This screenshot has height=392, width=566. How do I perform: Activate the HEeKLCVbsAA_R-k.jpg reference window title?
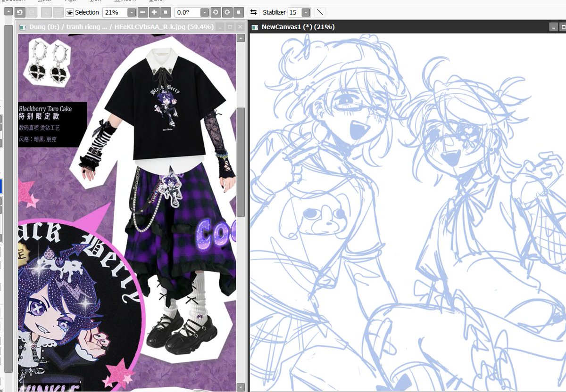pos(122,27)
